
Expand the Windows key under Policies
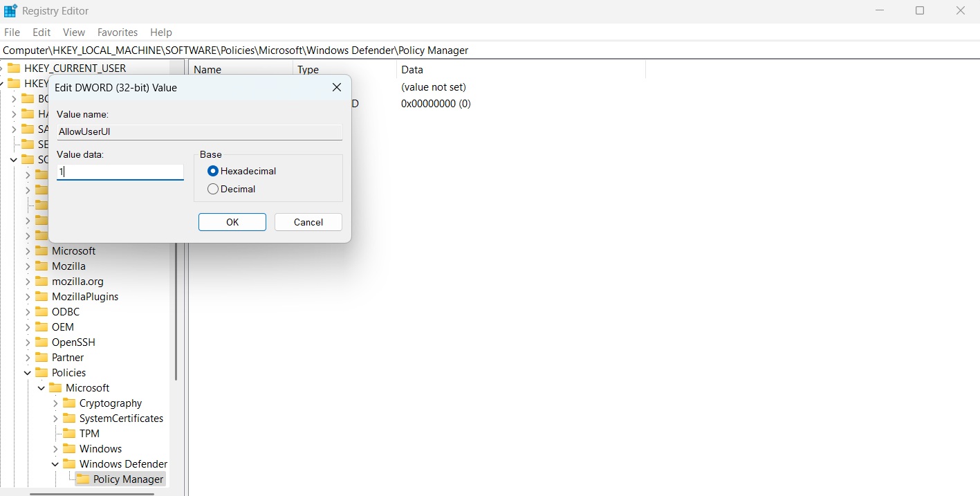tap(55, 448)
